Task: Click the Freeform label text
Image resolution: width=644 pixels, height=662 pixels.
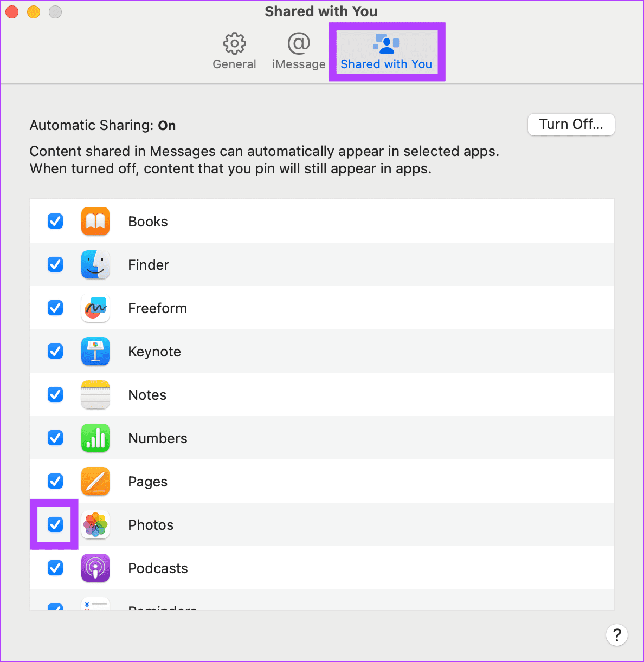Action: point(158,308)
